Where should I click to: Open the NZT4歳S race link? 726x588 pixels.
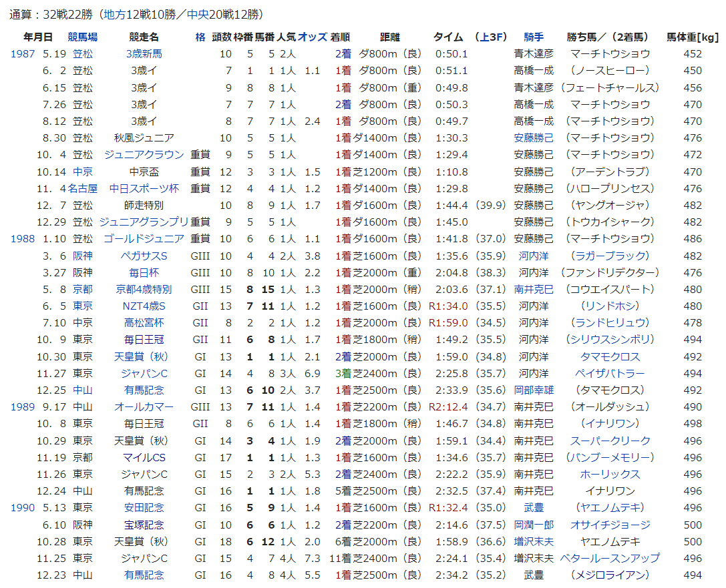tap(144, 306)
